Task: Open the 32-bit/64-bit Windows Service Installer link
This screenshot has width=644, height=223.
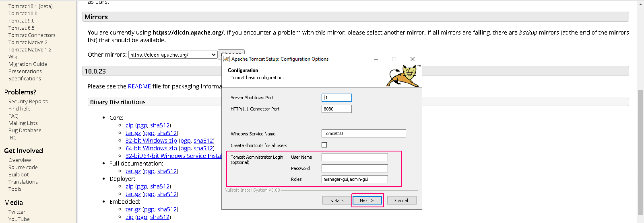Action: coord(173,156)
